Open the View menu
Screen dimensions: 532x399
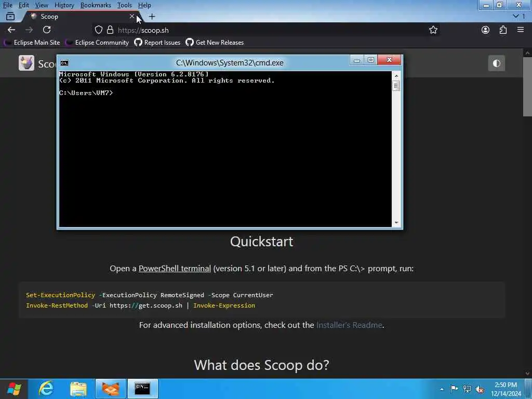click(x=42, y=5)
